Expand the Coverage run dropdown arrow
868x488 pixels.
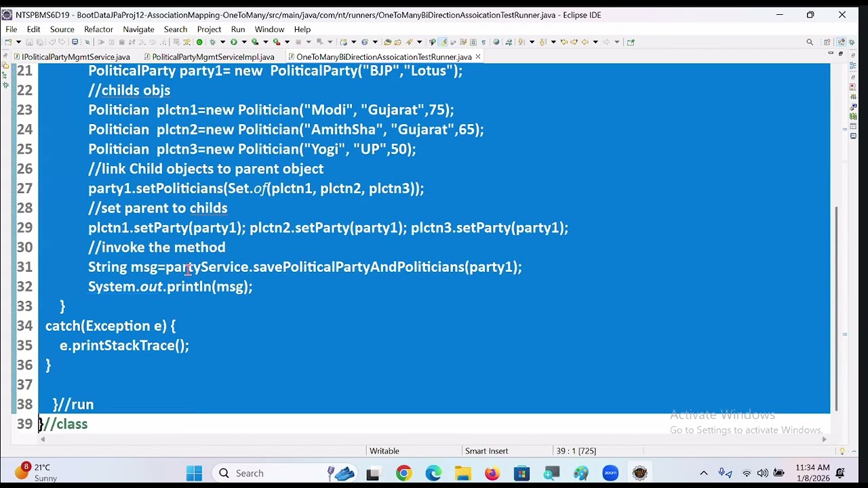266,42
